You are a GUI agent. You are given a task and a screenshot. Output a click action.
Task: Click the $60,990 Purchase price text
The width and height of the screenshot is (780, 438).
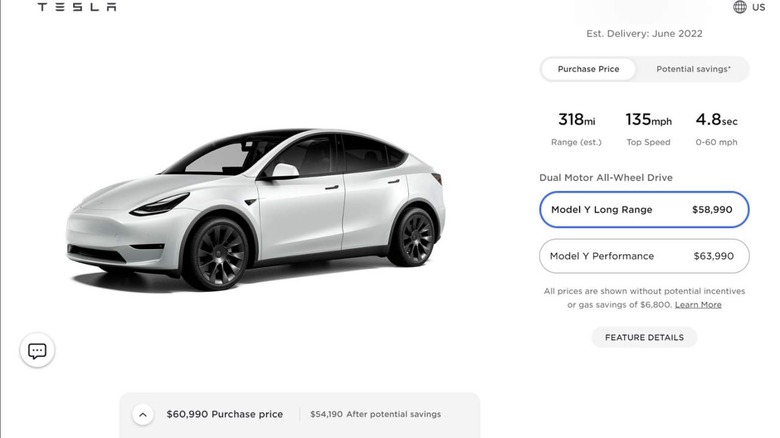pos(225,414)
